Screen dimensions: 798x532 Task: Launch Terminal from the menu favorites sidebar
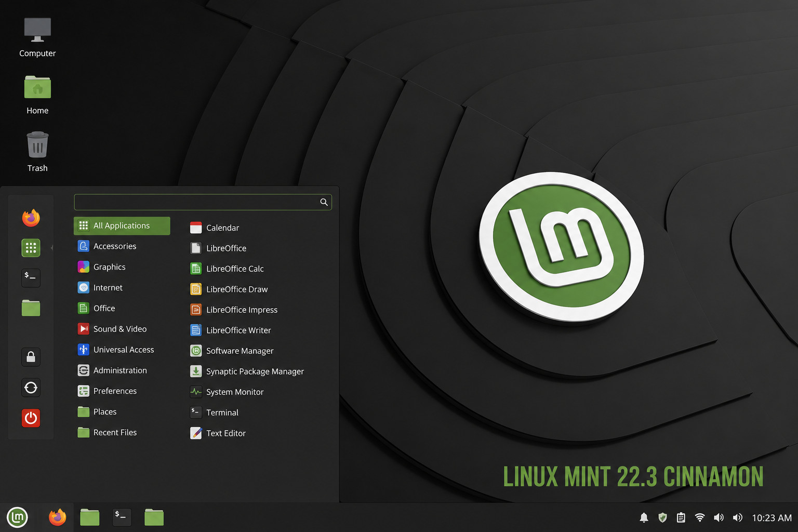pos(31,277)
